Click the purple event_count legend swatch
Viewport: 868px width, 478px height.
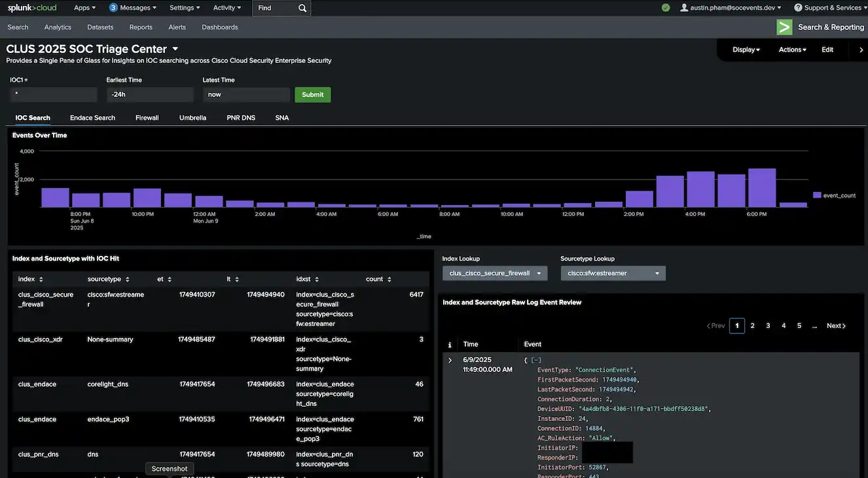point(817,194)
